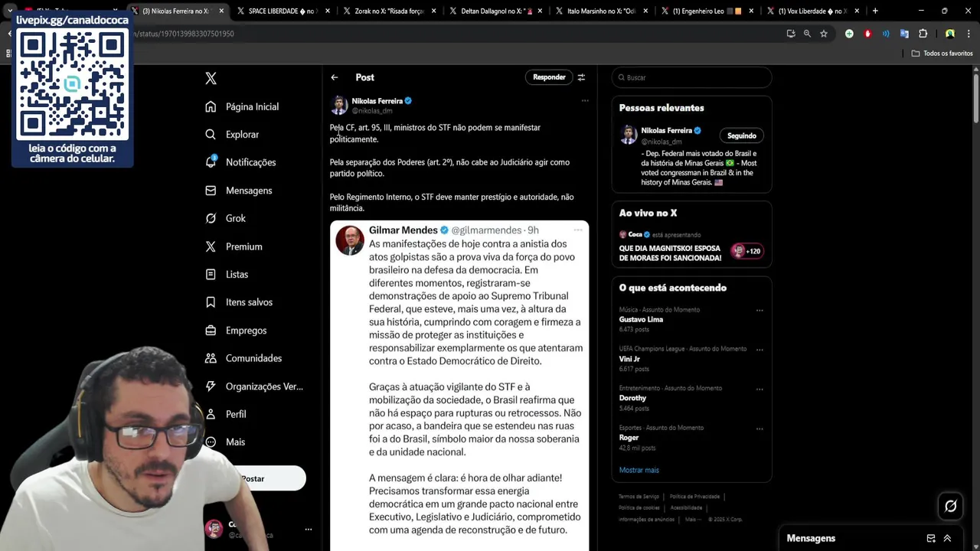
Task: Click the Buscar search field
Action: [691, 77]
